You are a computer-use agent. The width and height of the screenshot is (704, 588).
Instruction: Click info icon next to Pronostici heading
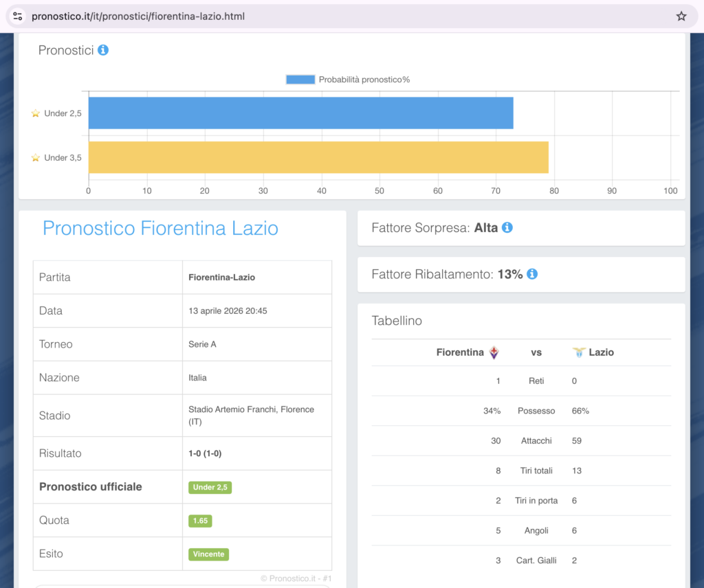(x=103, y=50)
